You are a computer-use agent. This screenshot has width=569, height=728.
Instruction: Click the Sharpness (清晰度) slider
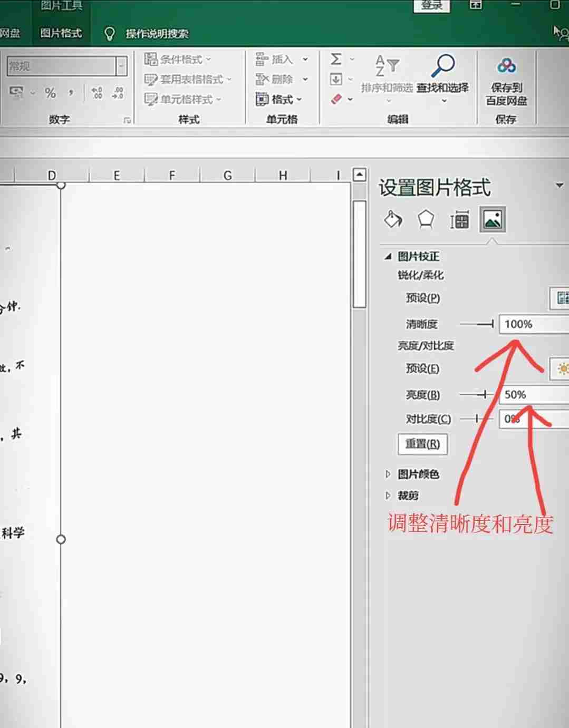point(477,324)
